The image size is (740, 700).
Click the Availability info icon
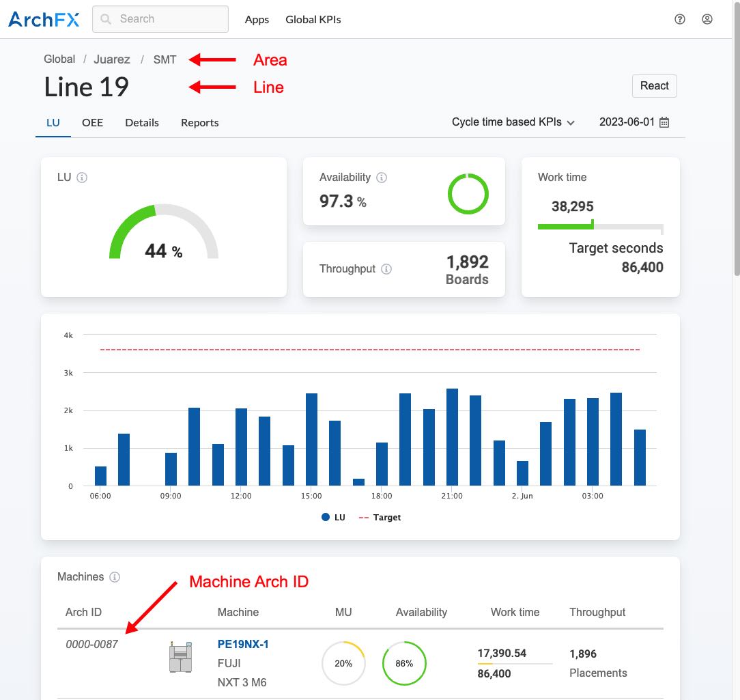(382, 178)
